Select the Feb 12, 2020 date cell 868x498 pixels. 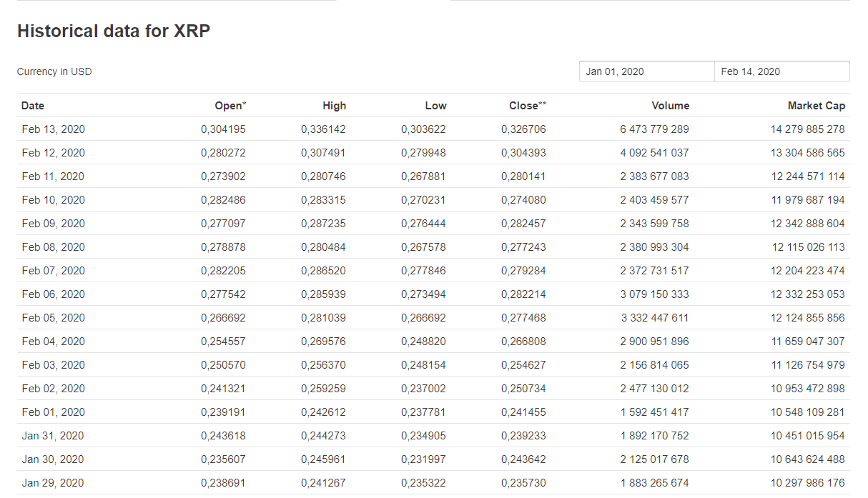click(53, 153)
